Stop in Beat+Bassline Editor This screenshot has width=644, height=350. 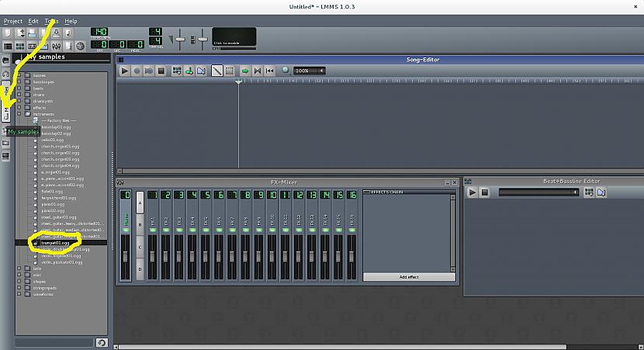tap(485, 192)
